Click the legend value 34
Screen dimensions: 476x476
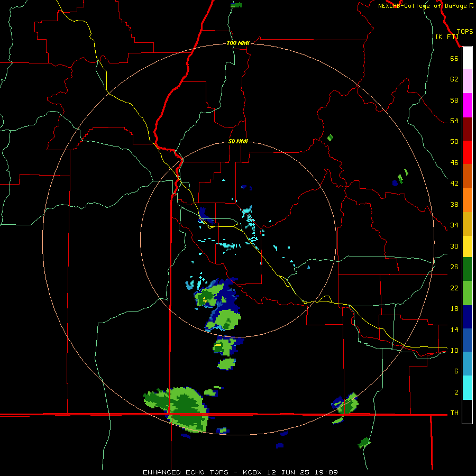[x=454, y=225]
